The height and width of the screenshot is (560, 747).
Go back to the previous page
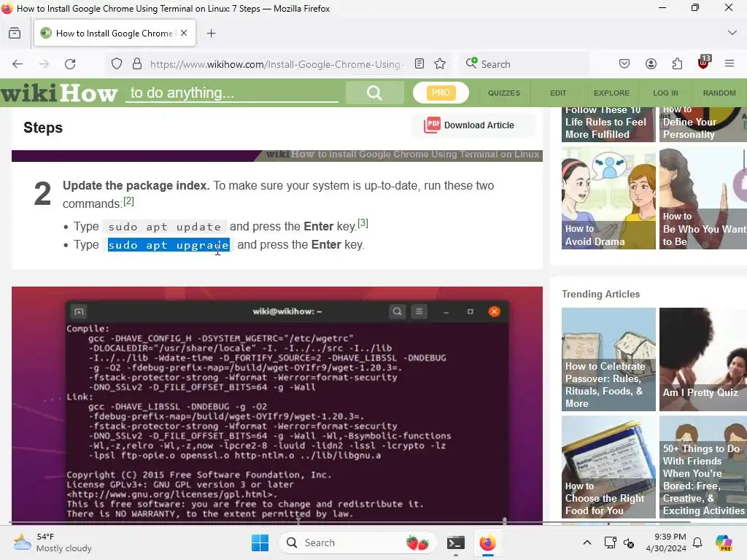point(18,64)
